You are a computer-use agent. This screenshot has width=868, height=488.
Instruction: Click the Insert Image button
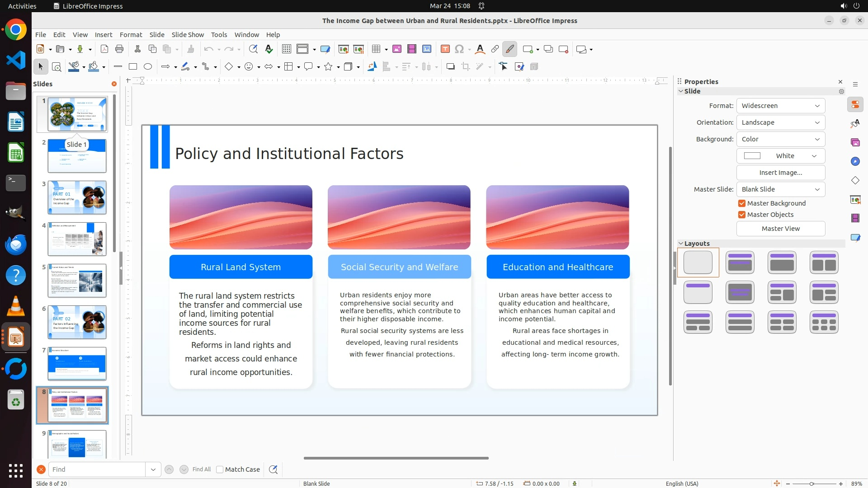780,173
